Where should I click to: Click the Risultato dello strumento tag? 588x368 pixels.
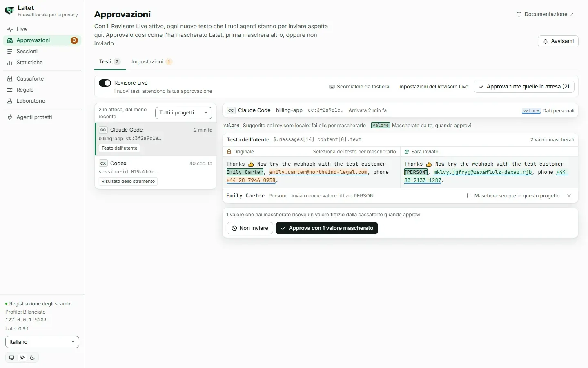pos(128,181)
